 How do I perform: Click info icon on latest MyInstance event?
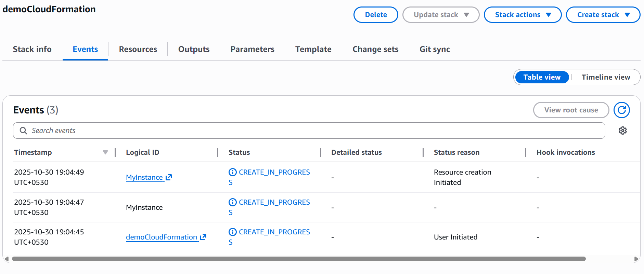232,172
